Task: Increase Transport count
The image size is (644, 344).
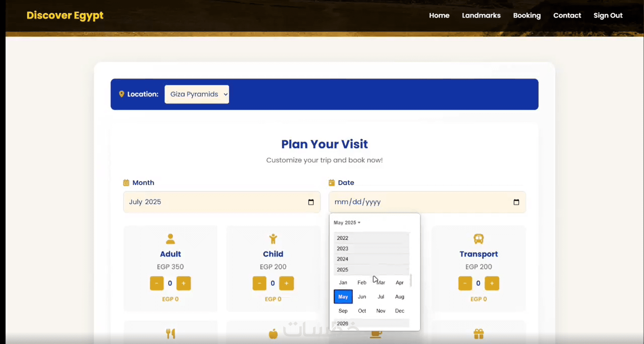Action: pyautogui.click(x=492, y=283)
